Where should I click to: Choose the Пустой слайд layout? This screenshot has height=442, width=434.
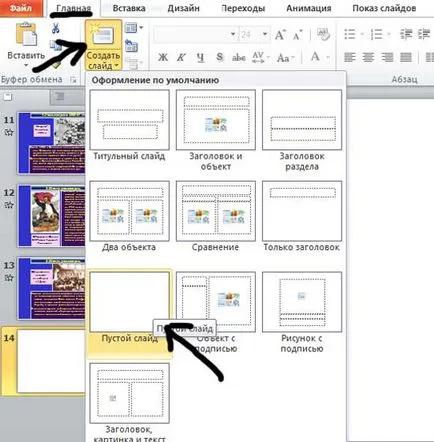tap(129, 307)
